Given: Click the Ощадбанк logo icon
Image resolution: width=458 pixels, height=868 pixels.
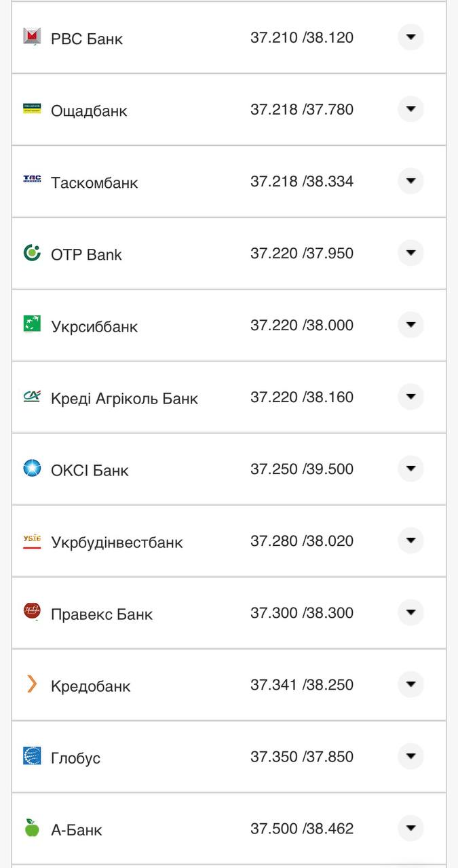Looking at the screenshot, I should coord(32,109).
